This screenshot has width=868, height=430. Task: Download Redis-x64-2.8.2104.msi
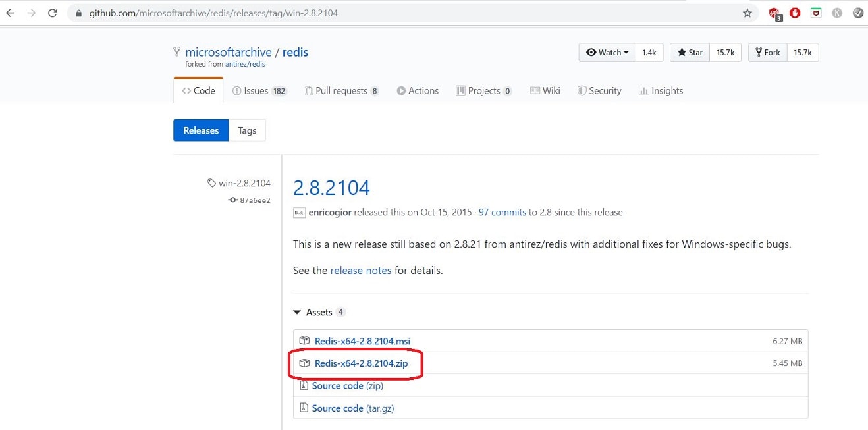[x=362, y=341]
